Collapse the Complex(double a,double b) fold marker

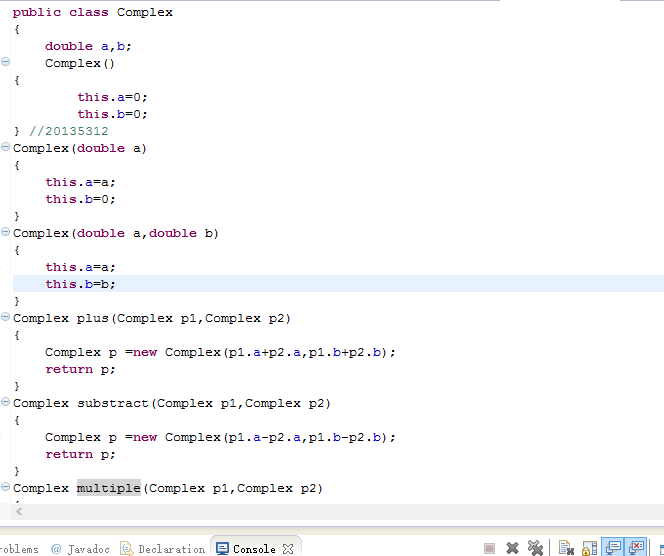click(5, 232)
